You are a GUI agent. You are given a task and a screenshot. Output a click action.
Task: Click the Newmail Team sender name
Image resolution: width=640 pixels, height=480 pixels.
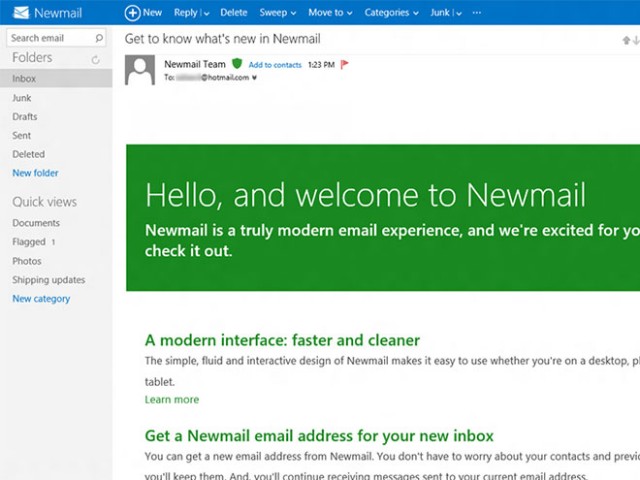pos(195,64)
